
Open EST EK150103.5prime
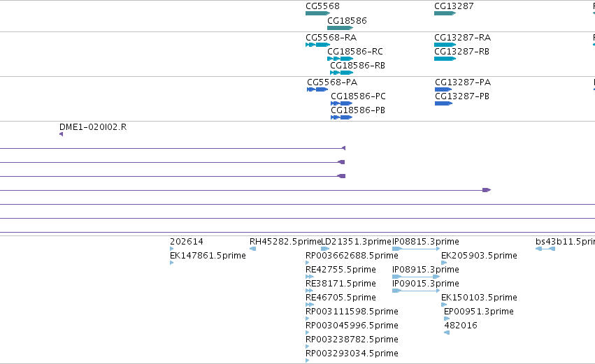pos(479,298)
